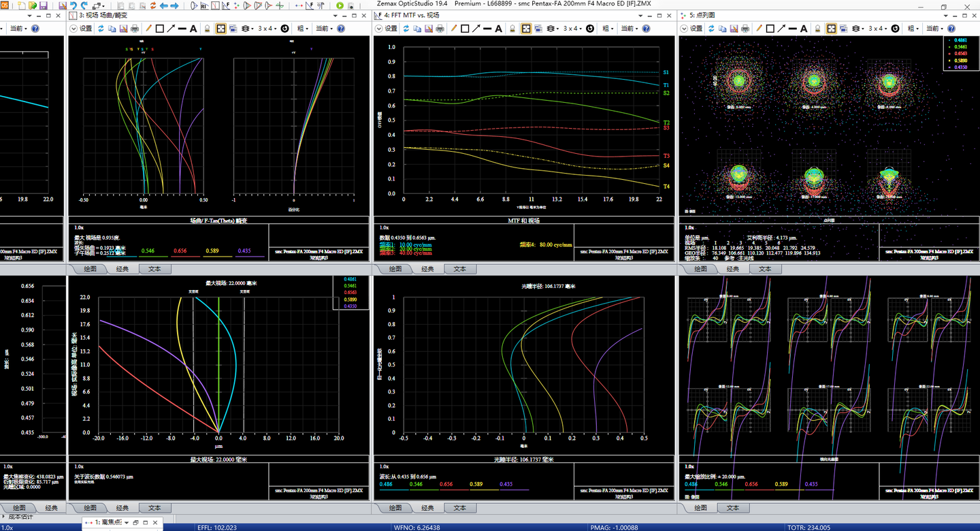980x531 pixels.
Task: Toggle the lock in 点列图 spot diagram window
Action: click(817, 29)
